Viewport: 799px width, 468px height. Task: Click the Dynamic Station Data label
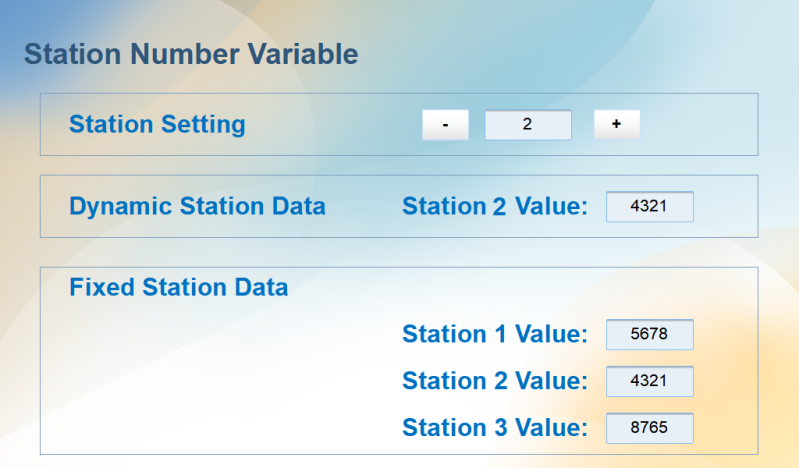[197, 206]
